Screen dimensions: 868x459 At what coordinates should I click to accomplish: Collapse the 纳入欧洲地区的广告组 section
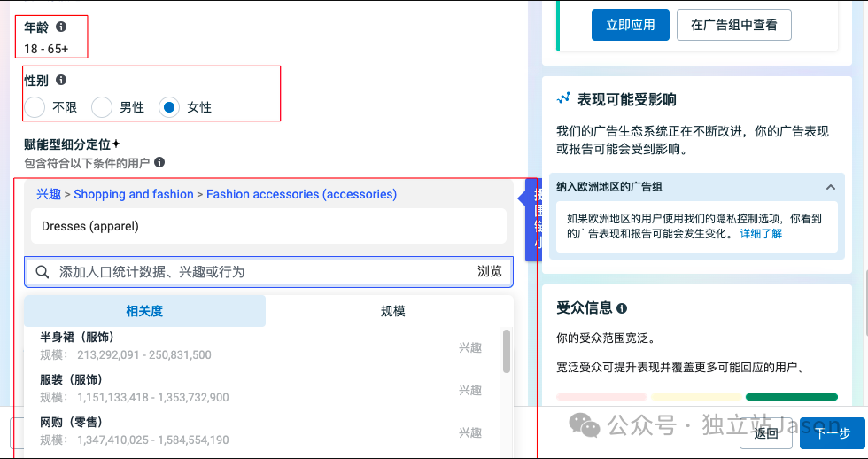831,187
